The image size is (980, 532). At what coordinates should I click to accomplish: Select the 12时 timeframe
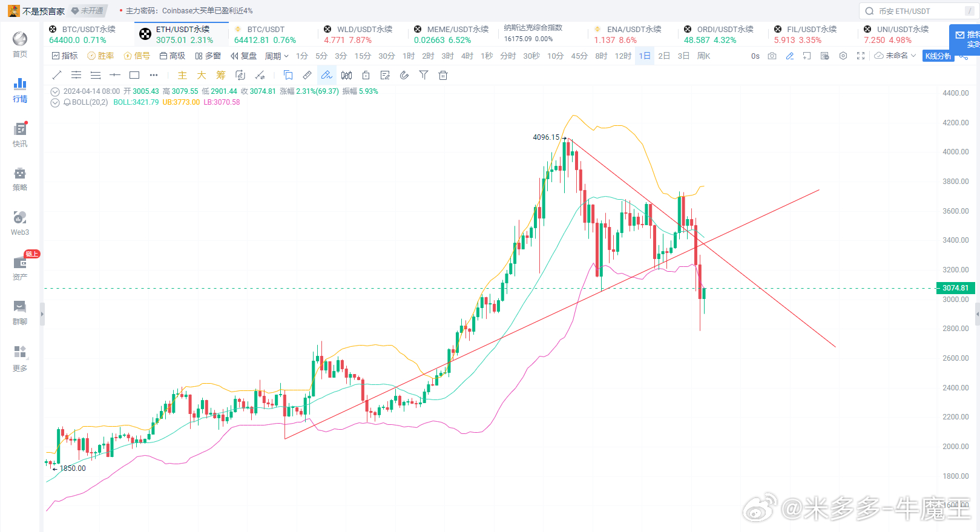[x=623, y=56]
